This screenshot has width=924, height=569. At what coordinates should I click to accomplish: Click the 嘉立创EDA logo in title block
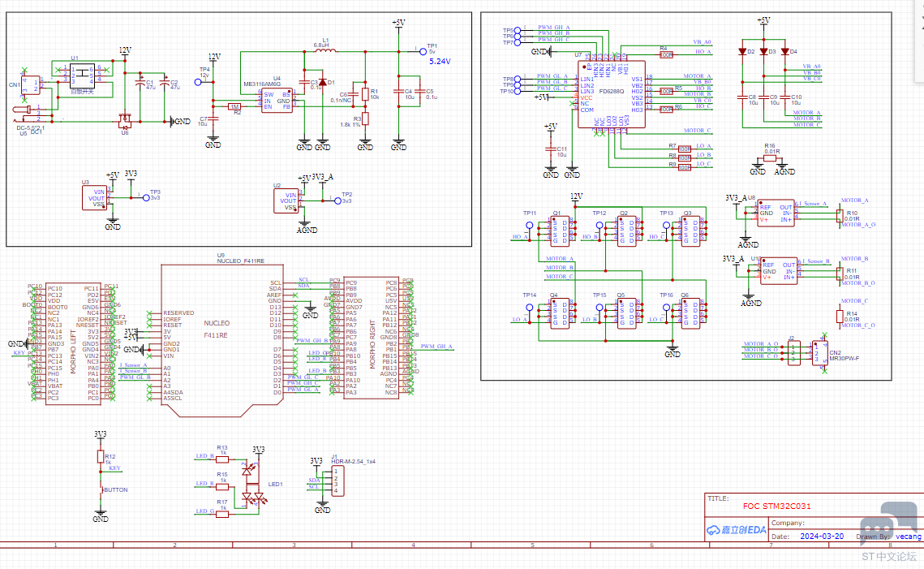point(737,529)
